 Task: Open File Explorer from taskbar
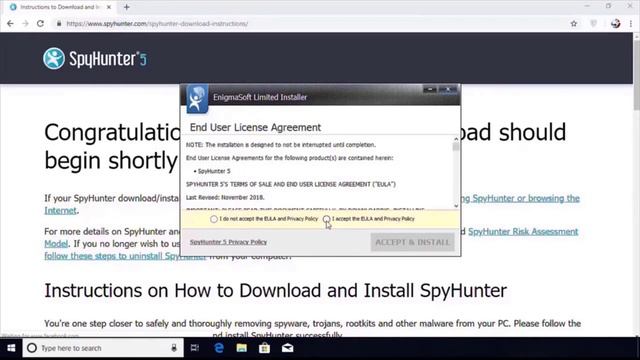[x=242, y=348]
